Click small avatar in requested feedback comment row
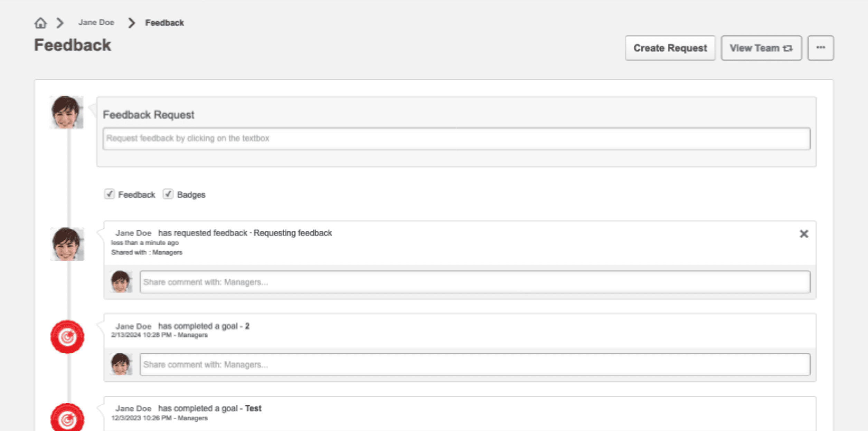Viewport: 868px width, 431px height. [121, 281]
